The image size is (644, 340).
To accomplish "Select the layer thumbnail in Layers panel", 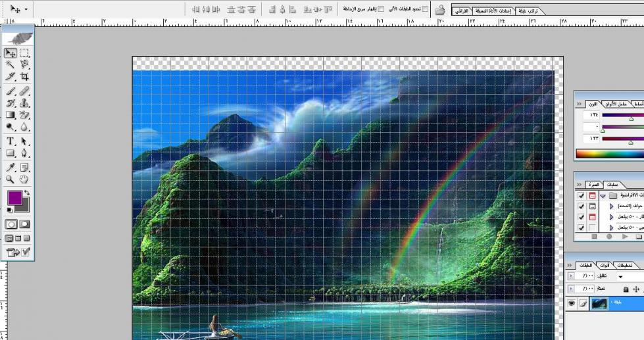I will 600,303.
